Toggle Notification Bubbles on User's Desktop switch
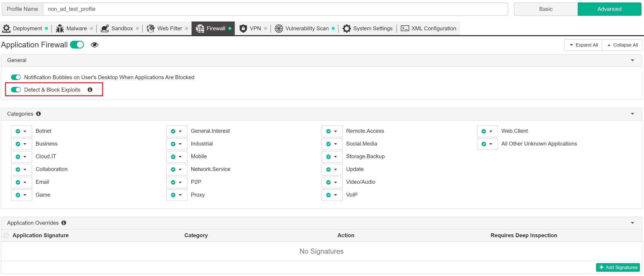The width and height of the screenshot is (644, 276). click(x=16, y=77)
